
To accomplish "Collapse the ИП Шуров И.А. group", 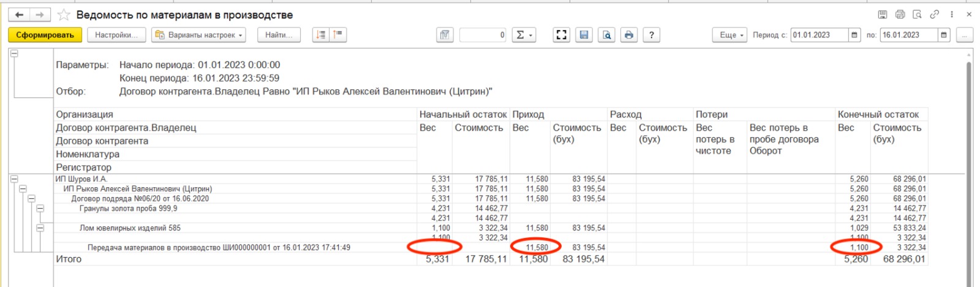I will (x=14, y=179).
